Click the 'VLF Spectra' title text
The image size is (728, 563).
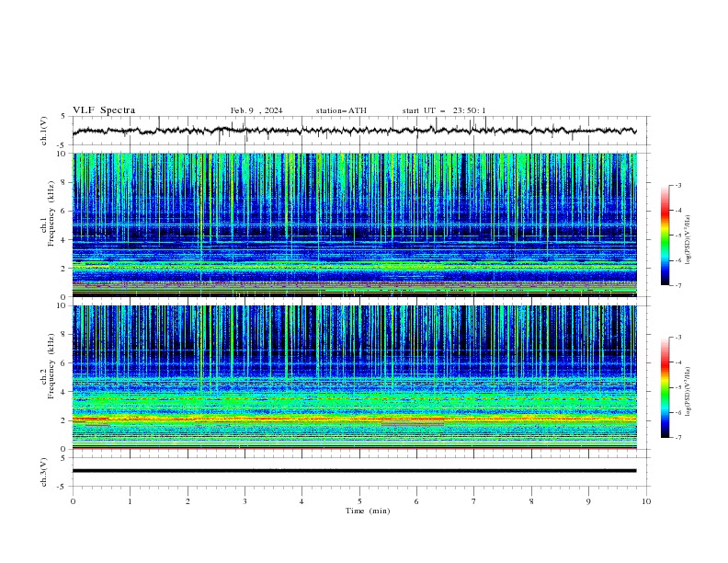pyautogui.click(x=104, y=110)
